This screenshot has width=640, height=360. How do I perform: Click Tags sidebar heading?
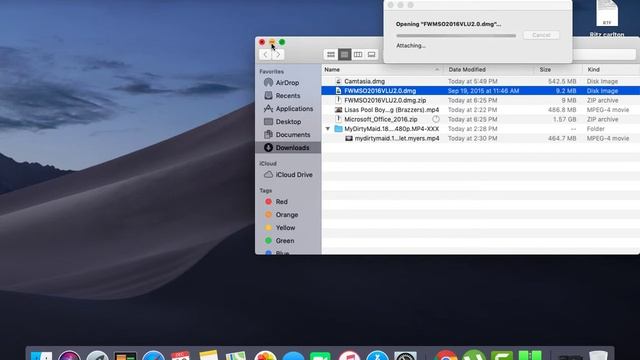pos(265,191)
